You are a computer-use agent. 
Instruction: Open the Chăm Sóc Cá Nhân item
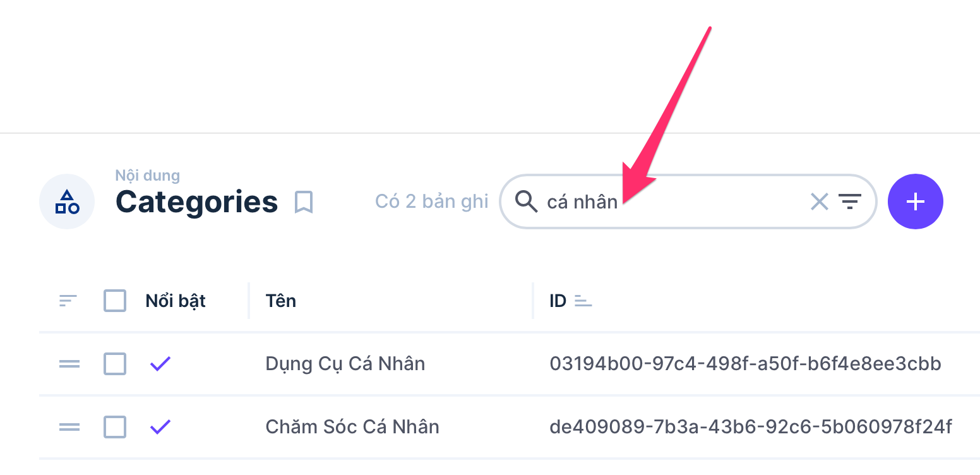click(x=352, y=427)
